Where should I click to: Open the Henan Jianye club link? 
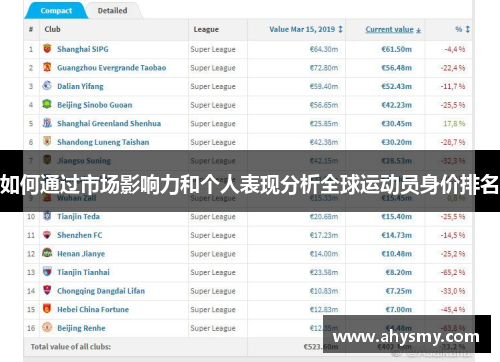[x=81, y=254]
